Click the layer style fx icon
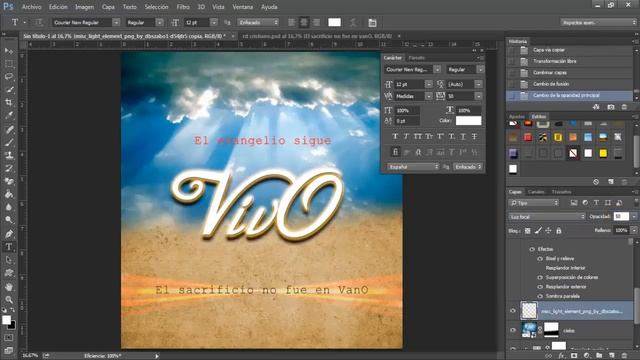640x360 pixels. [562, 356]
